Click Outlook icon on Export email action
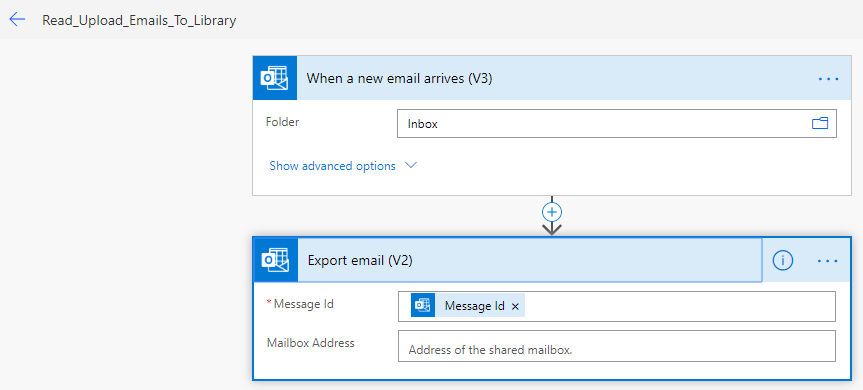863x390 pixels. (x=276, y=260)
